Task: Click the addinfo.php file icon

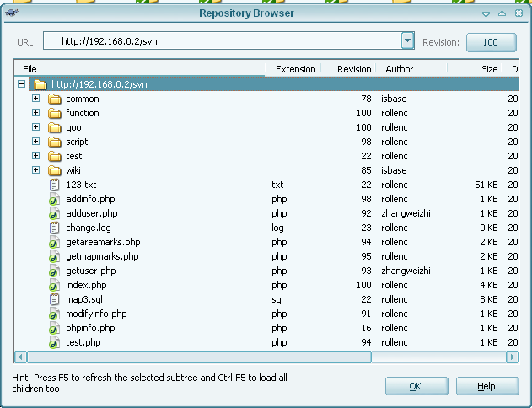Action: [54, 199]
